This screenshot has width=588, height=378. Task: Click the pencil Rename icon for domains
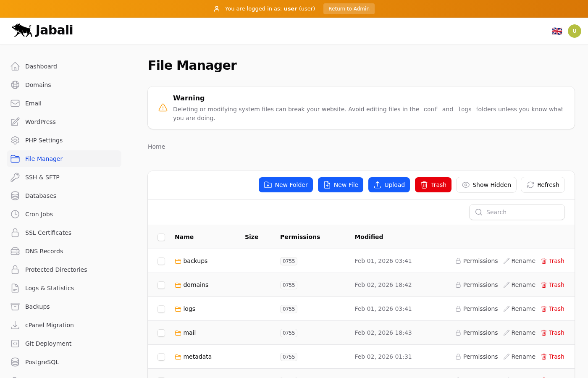507,285
